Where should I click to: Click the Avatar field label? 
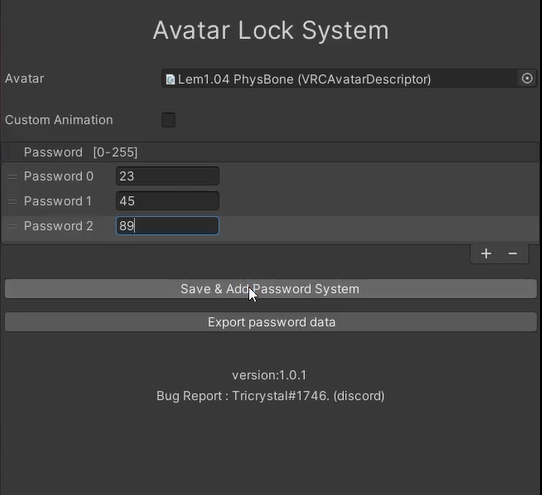click(x=24, y=79)
